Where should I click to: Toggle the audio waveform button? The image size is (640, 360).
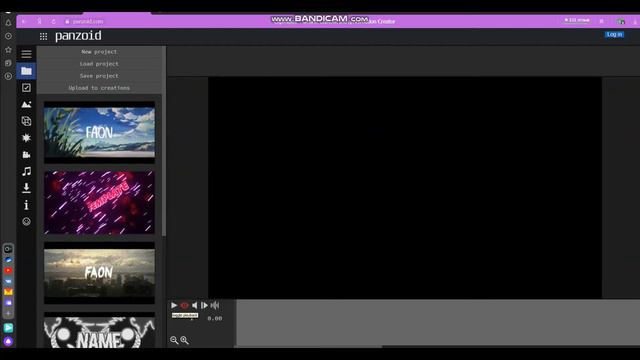coord(215,305)
